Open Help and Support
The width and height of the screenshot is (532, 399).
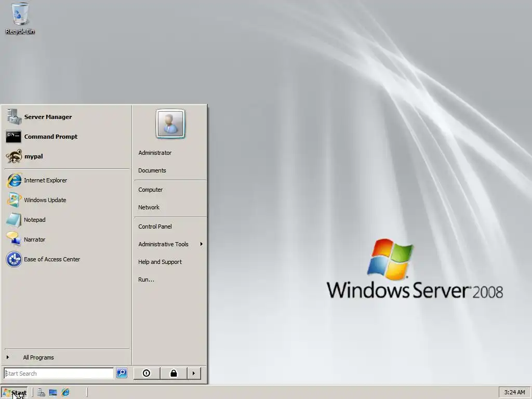click(x=160, y=262)
